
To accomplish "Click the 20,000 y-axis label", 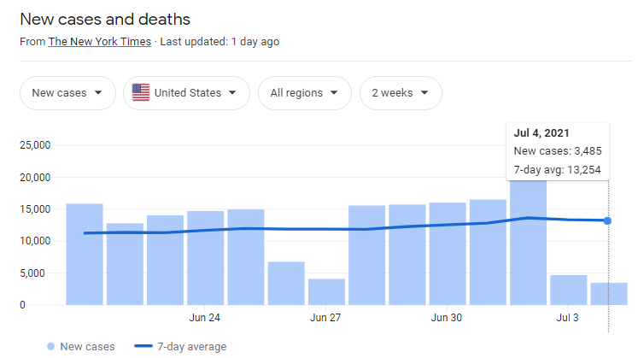I will [35, 177].
